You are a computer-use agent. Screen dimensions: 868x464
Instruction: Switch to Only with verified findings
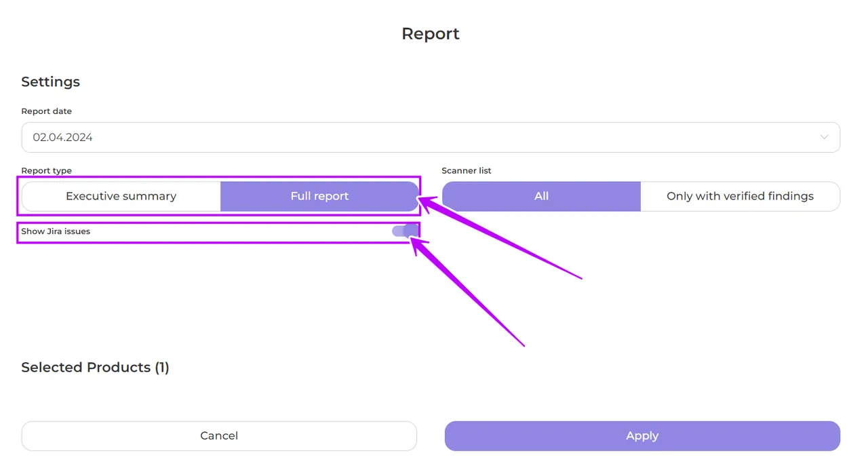(x=740, y=196)
